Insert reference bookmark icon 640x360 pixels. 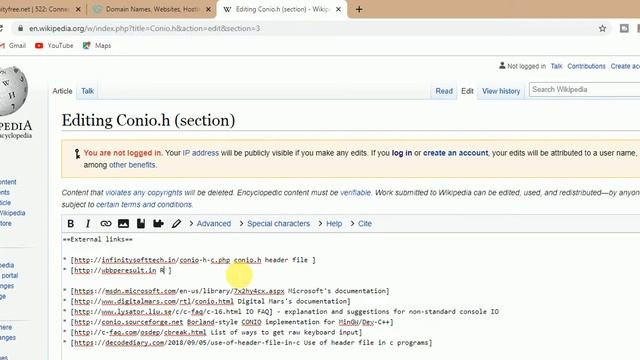pos(141,224)
